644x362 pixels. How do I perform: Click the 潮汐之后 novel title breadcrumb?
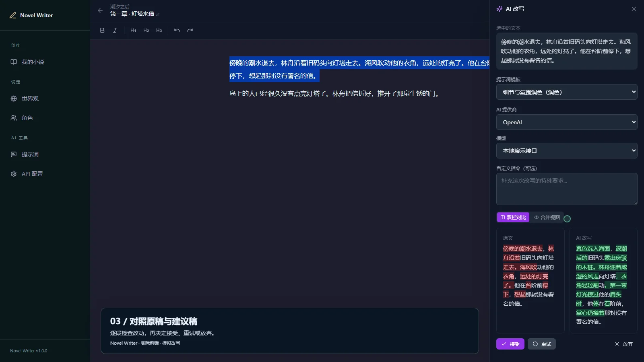click(x=120, y=7)
